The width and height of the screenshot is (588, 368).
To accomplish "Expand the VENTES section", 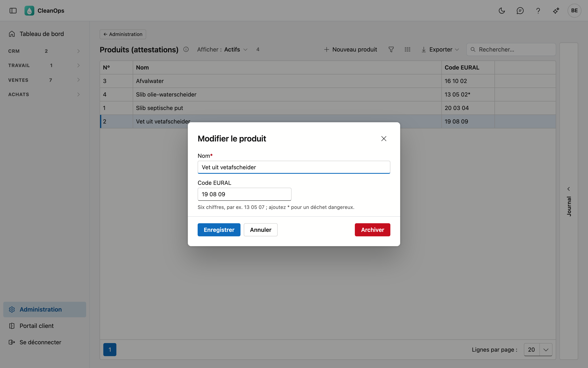I will (45, 80).
